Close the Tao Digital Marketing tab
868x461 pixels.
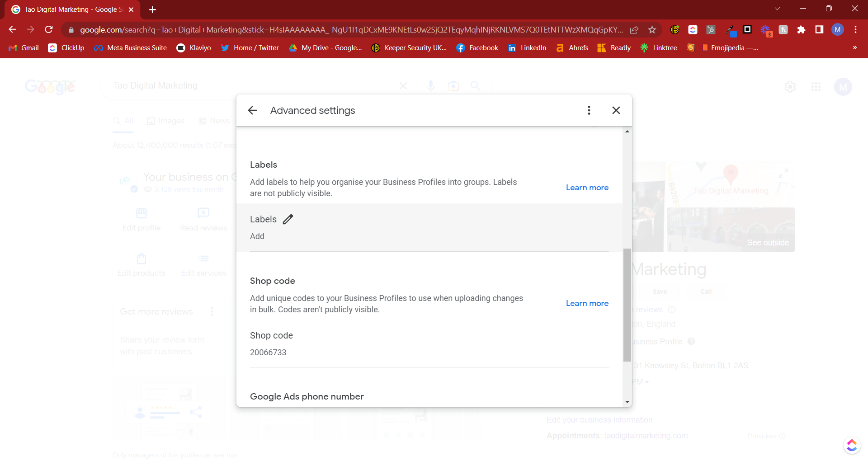click(131, 9)
